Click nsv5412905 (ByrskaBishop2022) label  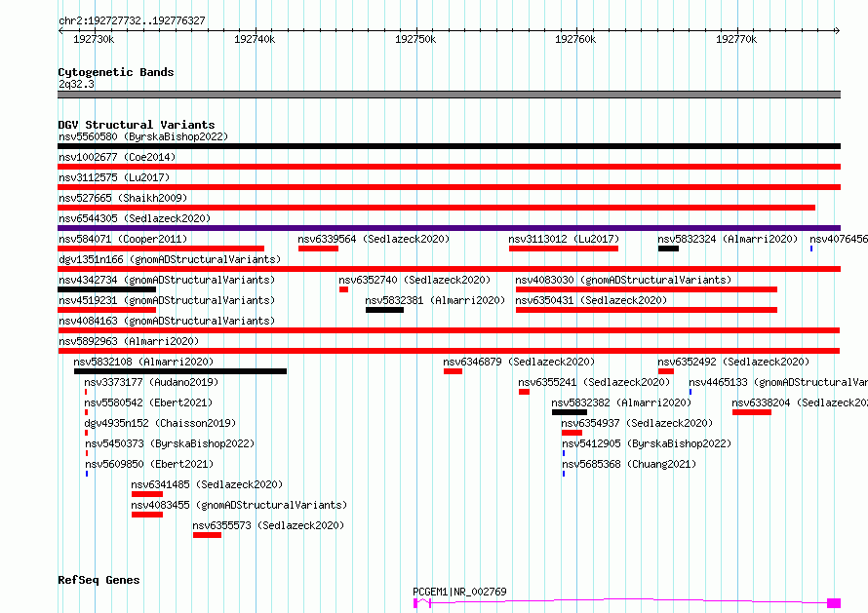tap(647, 443)
